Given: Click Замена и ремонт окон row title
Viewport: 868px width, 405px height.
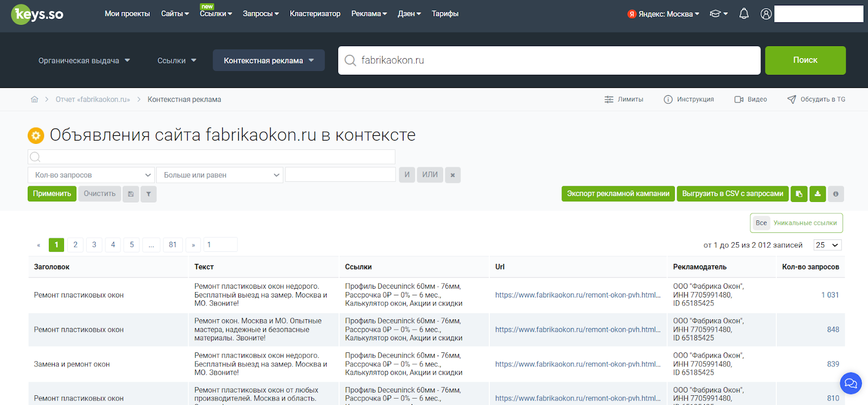Looking at the screenshot, I should (72, 364).
